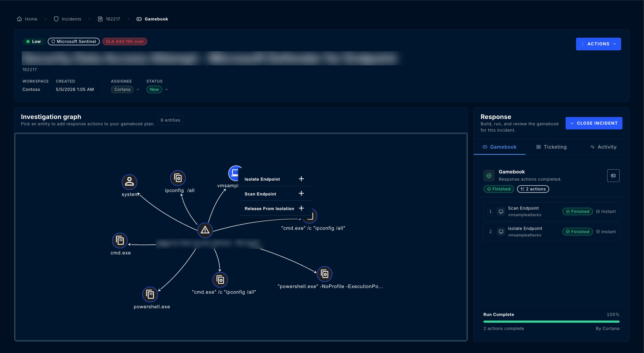The width and height of the screenshot is (644, 353).
Task: Select the powershell.exe file node icon
Action: point(150,294)
